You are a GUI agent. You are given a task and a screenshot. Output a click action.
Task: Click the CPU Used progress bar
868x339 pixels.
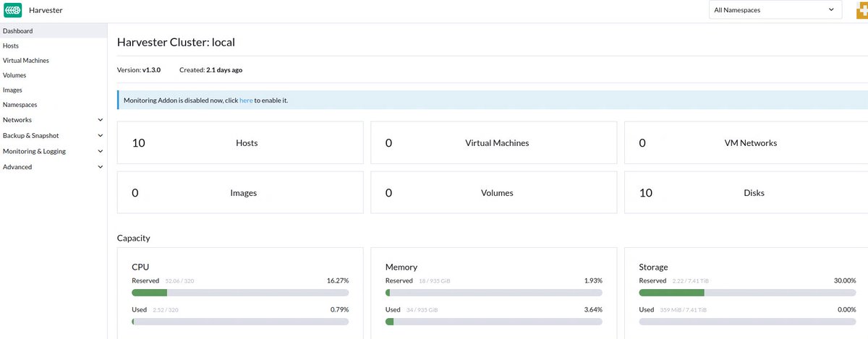coord(240,322)
